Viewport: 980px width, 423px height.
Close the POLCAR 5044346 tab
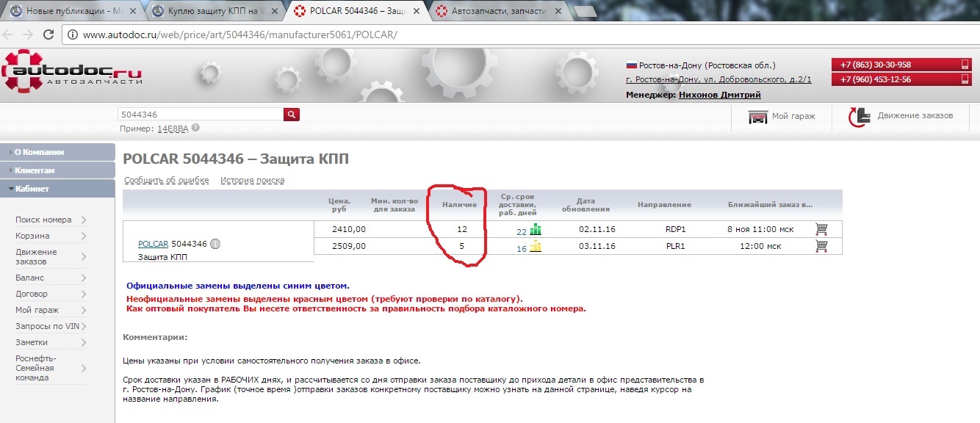coord(416,12)
